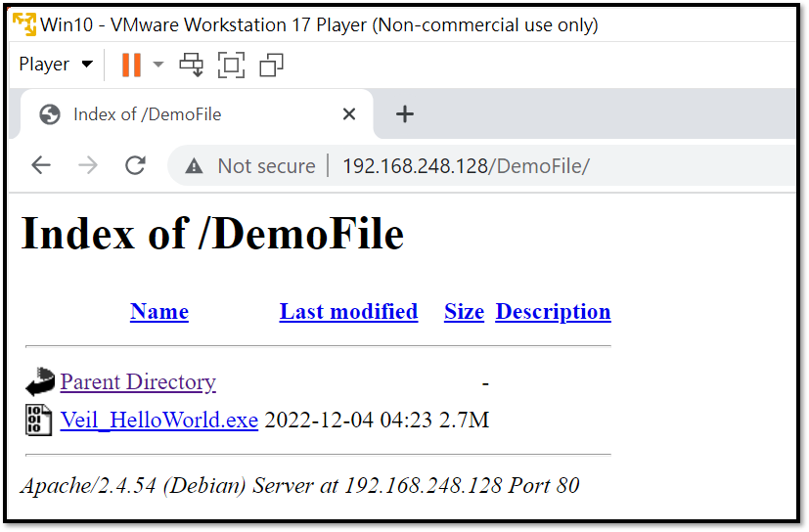Reload the current page
Screen dimensions: 809x532
click(135, 165)
